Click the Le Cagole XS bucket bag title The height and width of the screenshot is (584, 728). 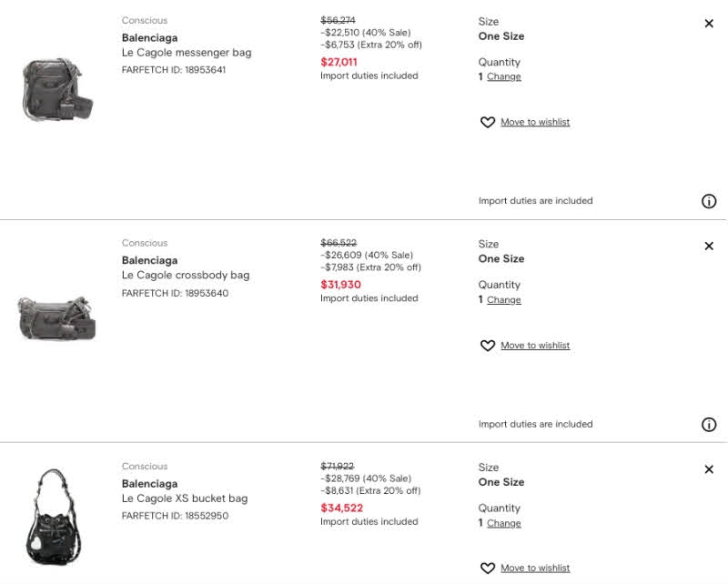coord(185,498)
